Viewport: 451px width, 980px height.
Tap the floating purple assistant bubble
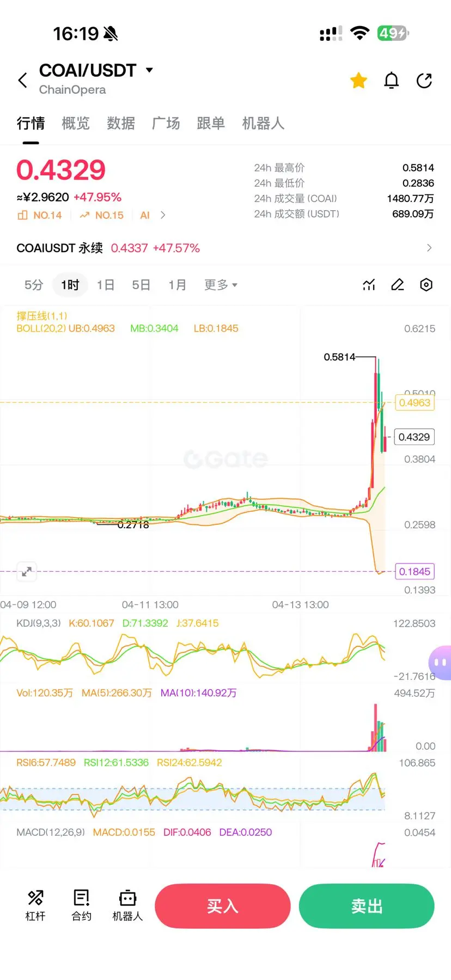440,663
